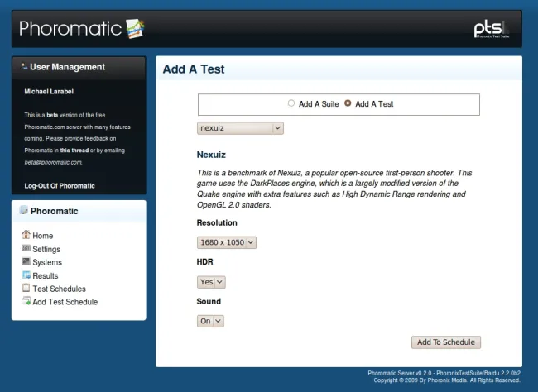Screen dimensions: 538x392
Task: Click the Home house icon
Action: [26, 235]
